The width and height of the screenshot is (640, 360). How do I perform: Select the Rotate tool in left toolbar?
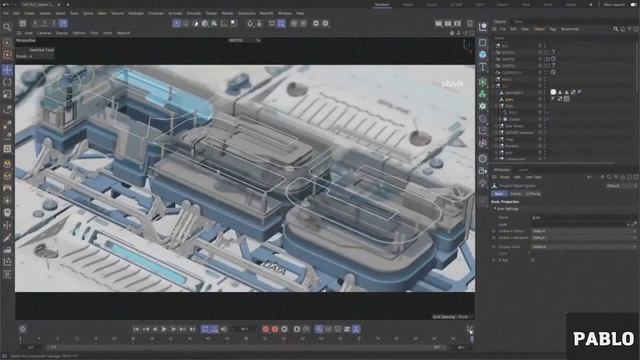(x=7, y=82)
